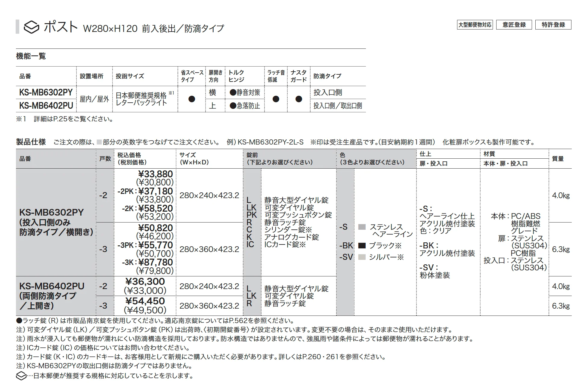This screenshot has height=389, width=588.
Task: Click the ラッチ音低減 black dot marker
Action: click(x=276, y=99)
